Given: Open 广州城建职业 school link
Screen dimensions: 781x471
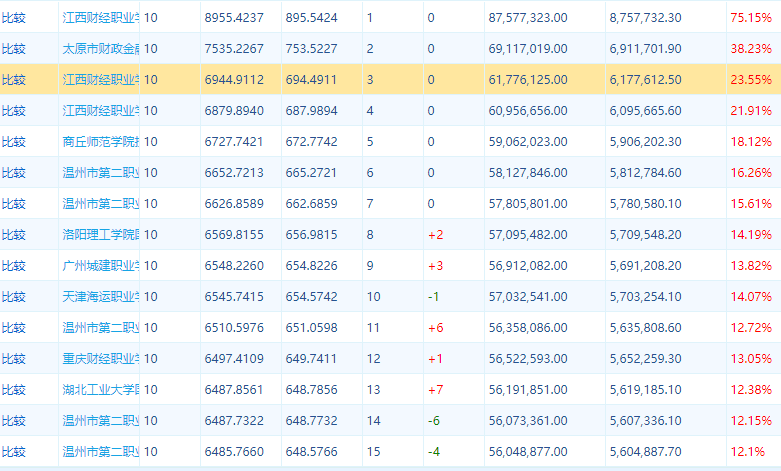Looking at the screenshot, I should pos(100,265).
